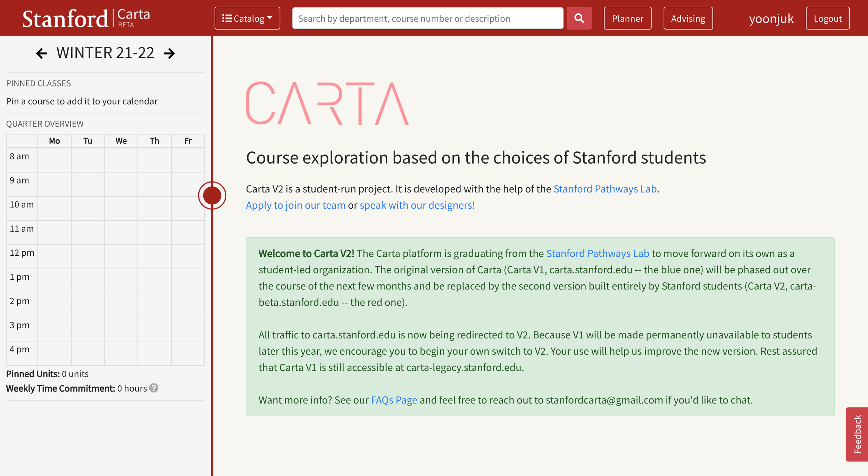Screen dimensions: 868x476
Task: Open the Weekly Time Commitment help icon
Action: (154, 388)
